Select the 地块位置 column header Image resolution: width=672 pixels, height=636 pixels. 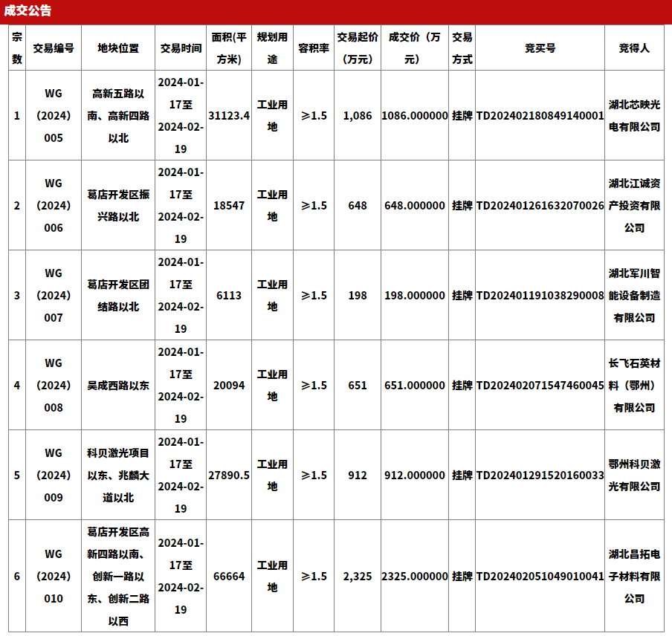[x=118, y=48]
